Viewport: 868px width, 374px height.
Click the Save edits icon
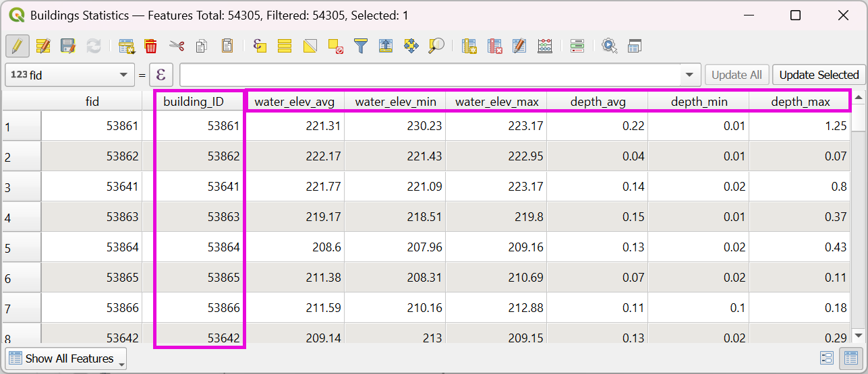click(x=68, y=46)
